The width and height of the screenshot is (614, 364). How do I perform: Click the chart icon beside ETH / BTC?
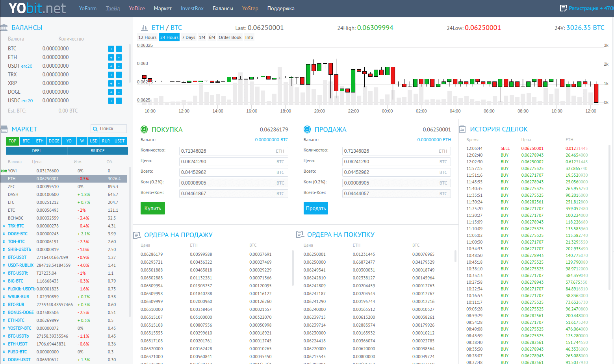[x=145, y=28]
